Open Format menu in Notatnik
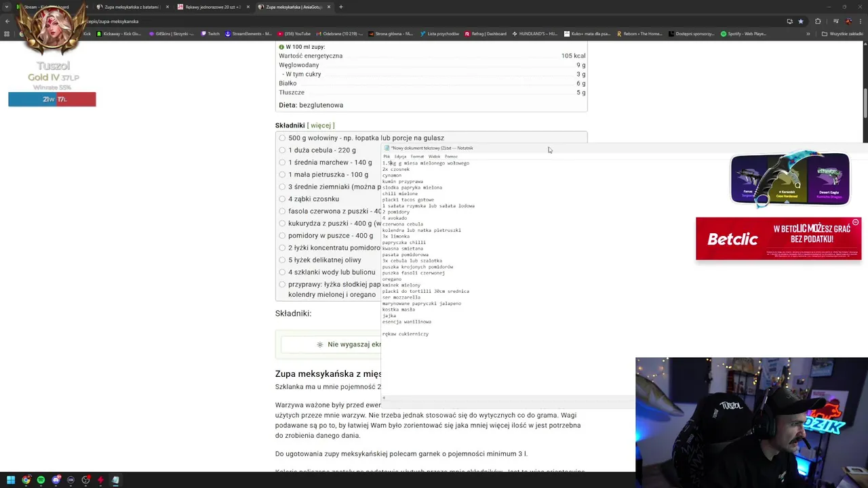This screenshot has width=868, height=488. pos(417,157)
